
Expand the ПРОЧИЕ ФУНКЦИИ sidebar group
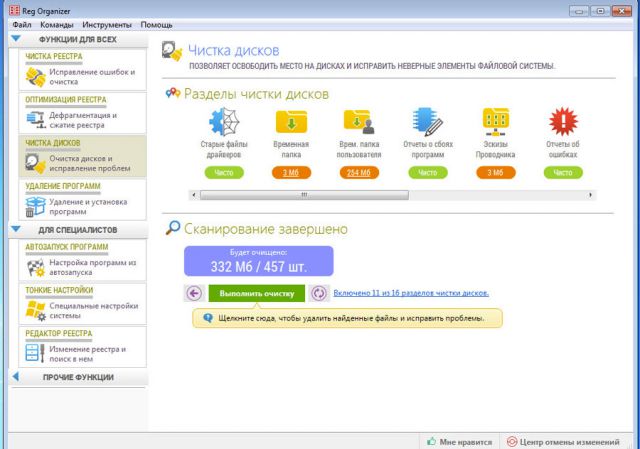tap(16, 377)
